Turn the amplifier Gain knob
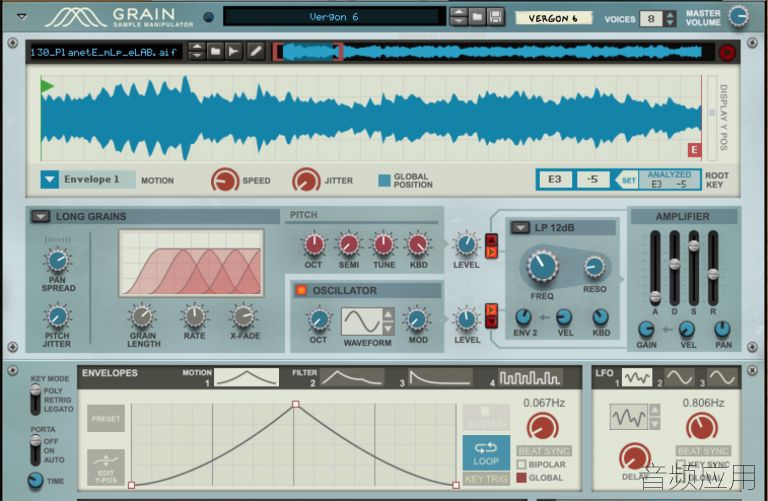Image resolution: width=768 pixels, height=501 pixels. tap(646, 329)
